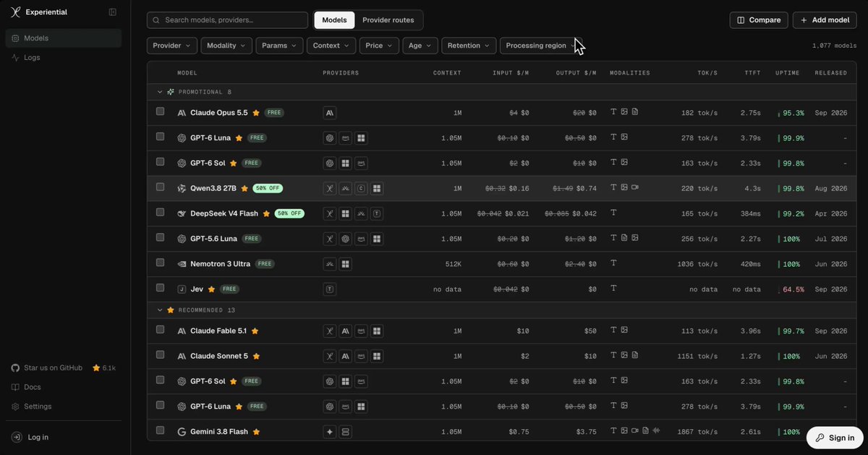
Task: Select the DeepSeek V4 Flash checkbox
Action: 161,213
